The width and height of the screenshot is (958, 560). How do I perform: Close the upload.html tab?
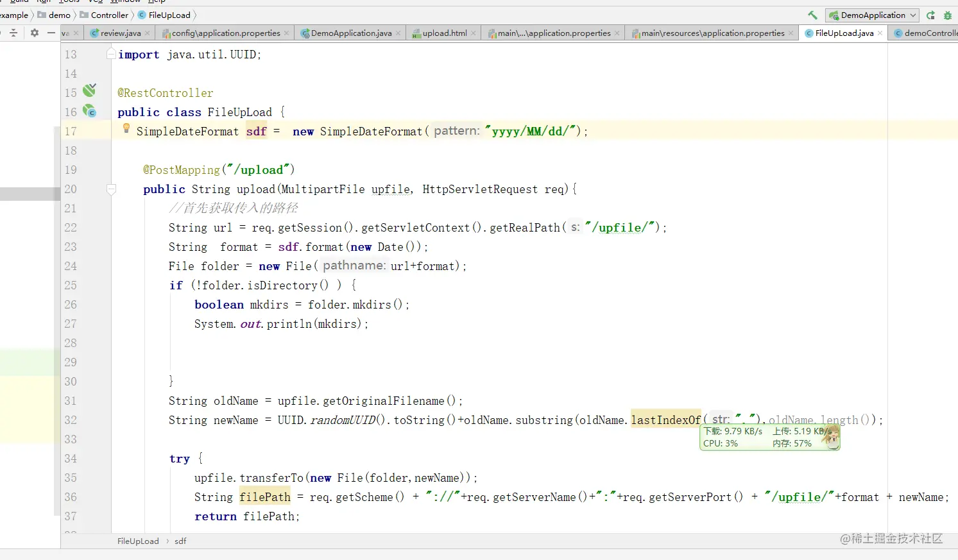point(474,33)
